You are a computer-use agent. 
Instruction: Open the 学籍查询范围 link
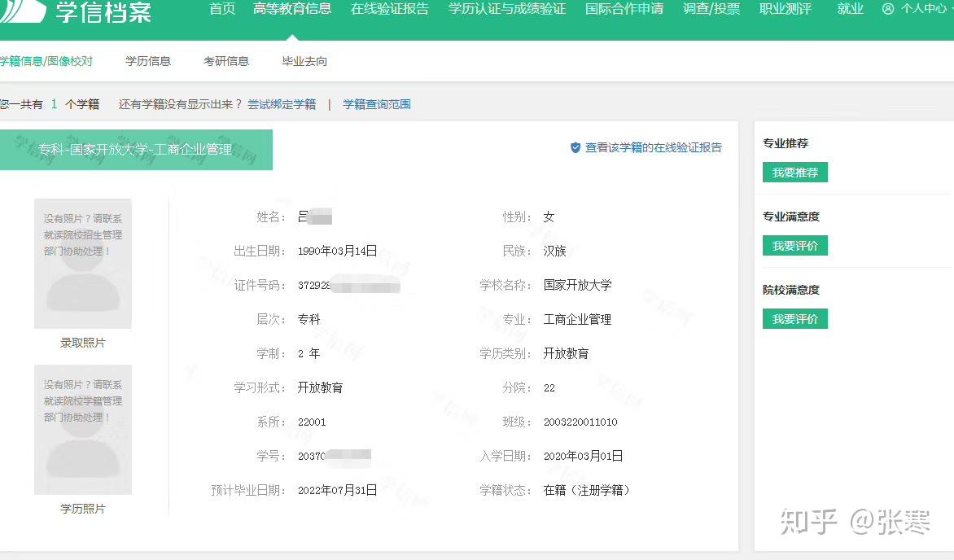coord(377,104)
